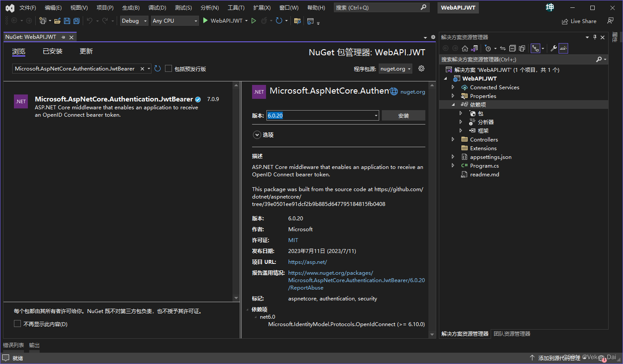Open the https://asp.net/ project URL link

[307, 262]
